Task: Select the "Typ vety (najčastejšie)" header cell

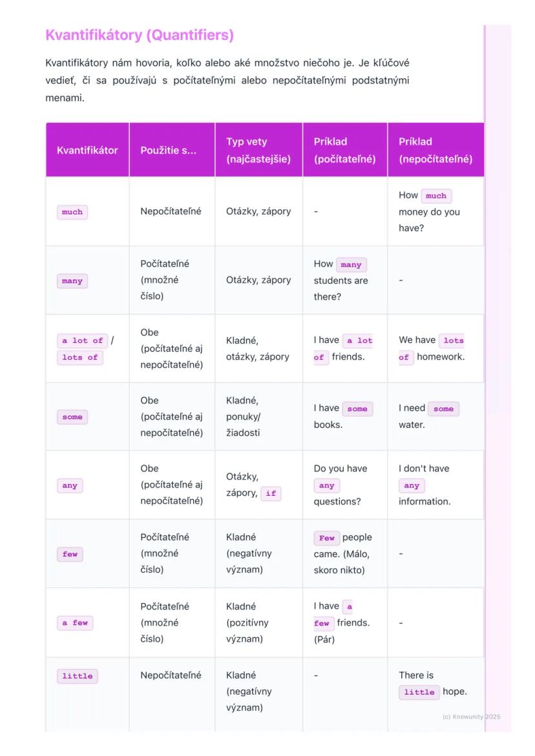Action: tap(258, 150)
